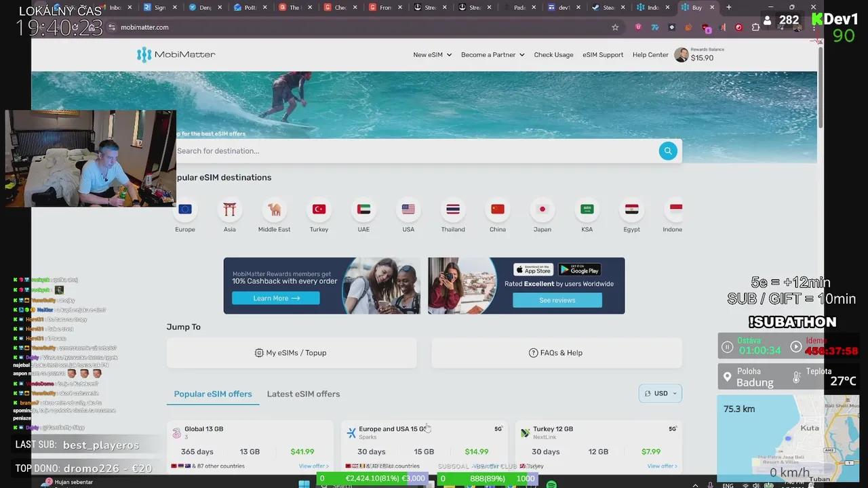The image size is (868, 488).
Task: Bookmark page with star icon
Action: click(615, 27)
